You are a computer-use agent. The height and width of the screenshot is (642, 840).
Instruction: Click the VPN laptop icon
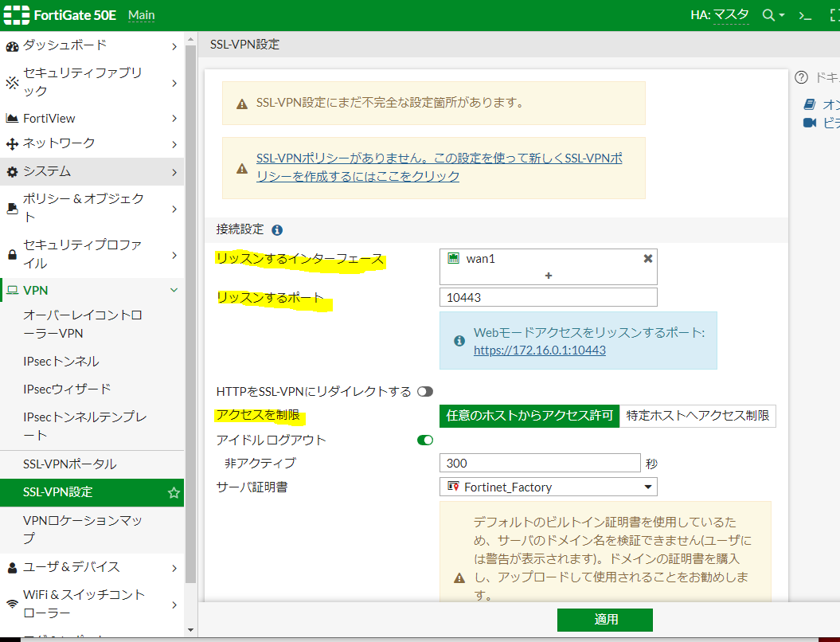click(12, 291)
